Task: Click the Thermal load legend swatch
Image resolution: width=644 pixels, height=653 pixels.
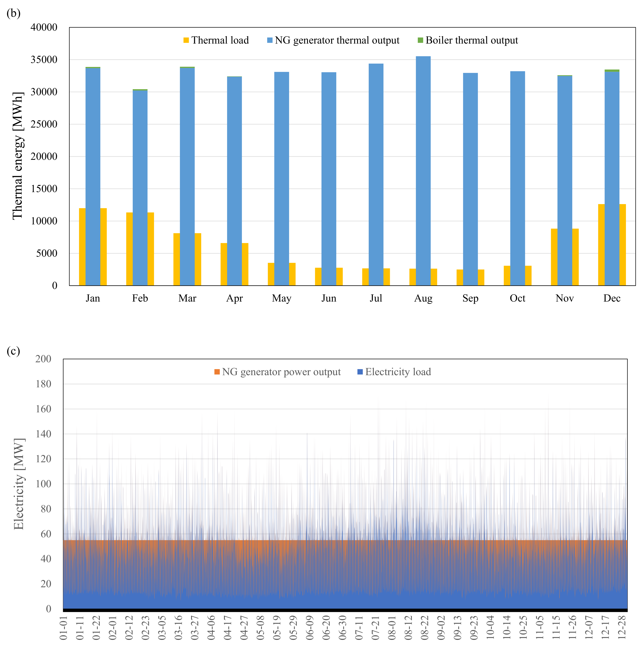Action: (x=186, y=40)
